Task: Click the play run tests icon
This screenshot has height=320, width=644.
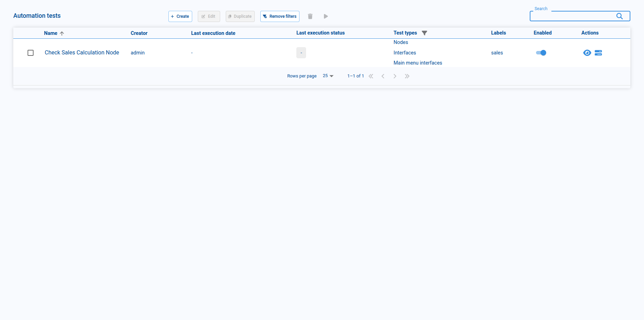Action: point(326,16)
